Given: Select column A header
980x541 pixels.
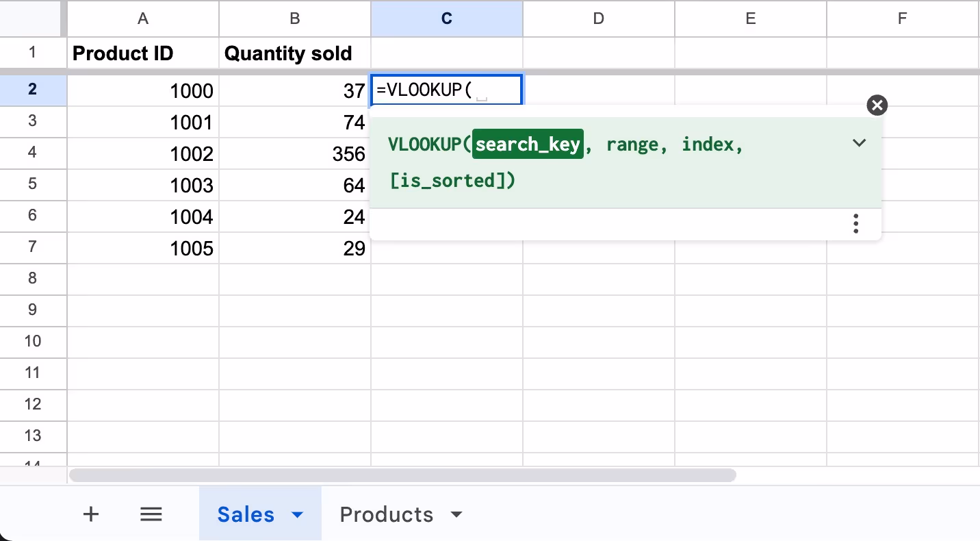Looking at the screenshot, I should (143, 18).
